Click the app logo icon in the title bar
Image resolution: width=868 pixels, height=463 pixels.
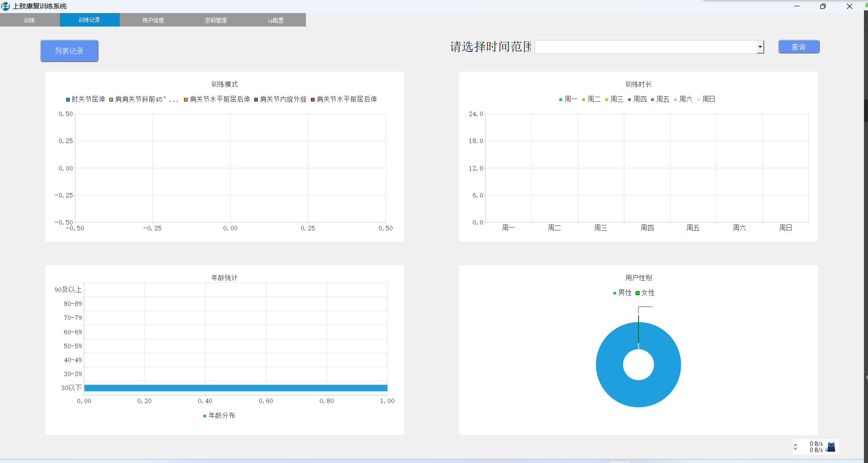(x=5, y=6)
